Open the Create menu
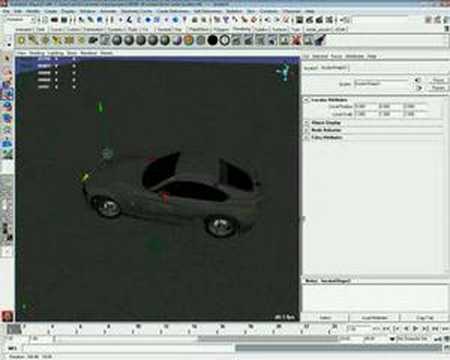 (x=51, y=11)
